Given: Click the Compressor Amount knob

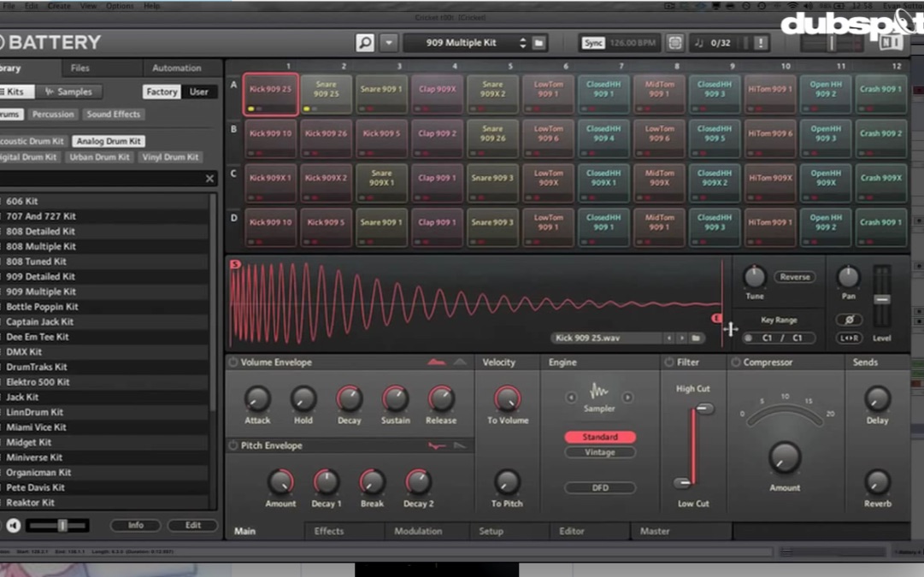Looking at the screenshot, I should (785, 458).
